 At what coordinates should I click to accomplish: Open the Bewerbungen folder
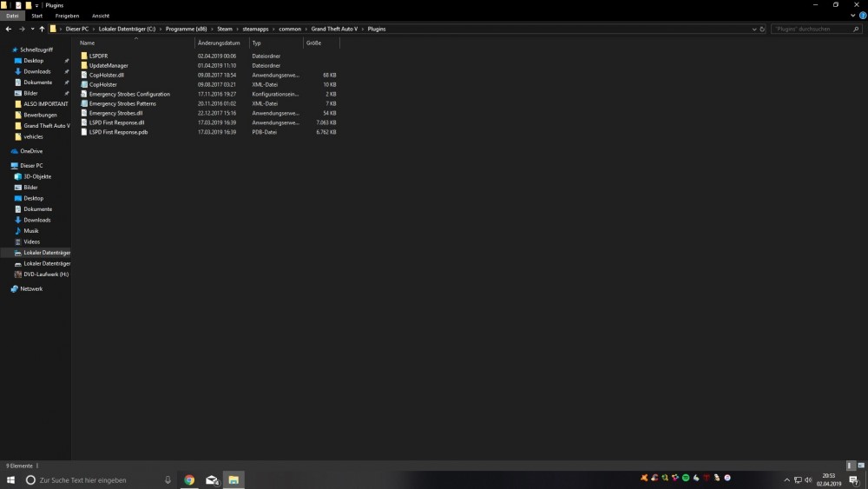point(40,116)
